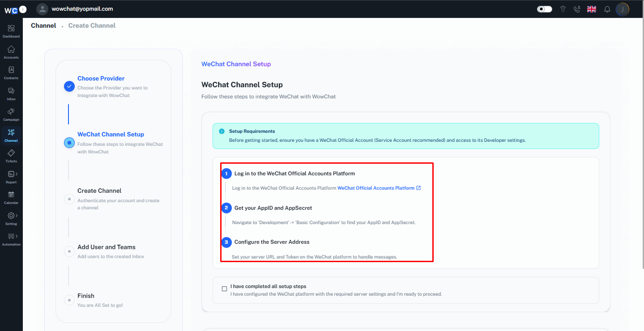644x331 pixels.
Task: Click 'Log in to the WeChat Official Accounts Platform' heading
Action: tap(294, 174)
